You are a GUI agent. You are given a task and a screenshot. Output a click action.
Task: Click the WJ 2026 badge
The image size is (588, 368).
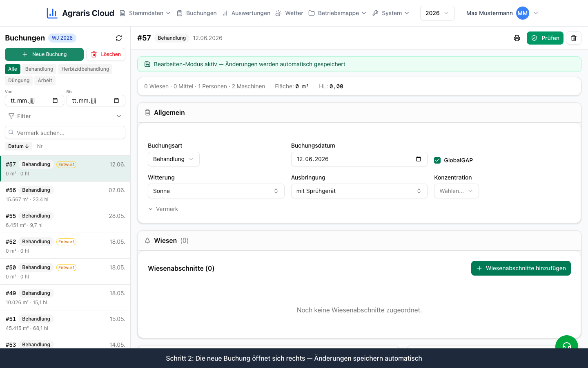(x=62, y=38)
